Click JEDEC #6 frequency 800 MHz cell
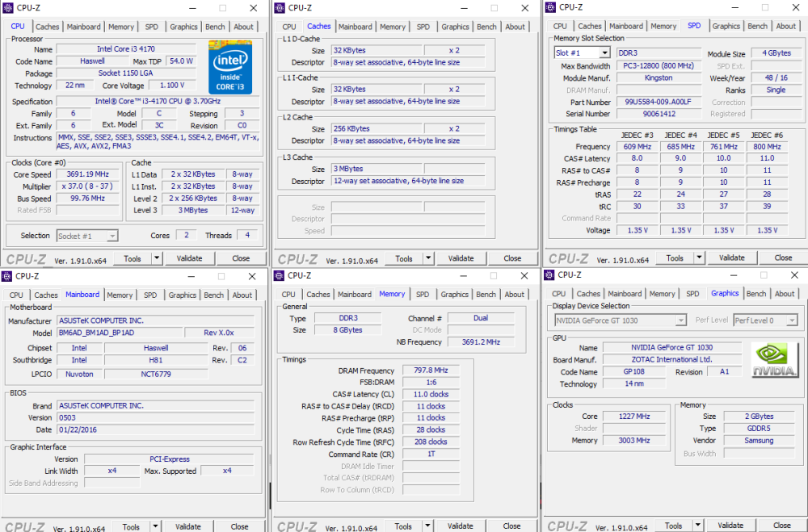 (x=767, y=147)
